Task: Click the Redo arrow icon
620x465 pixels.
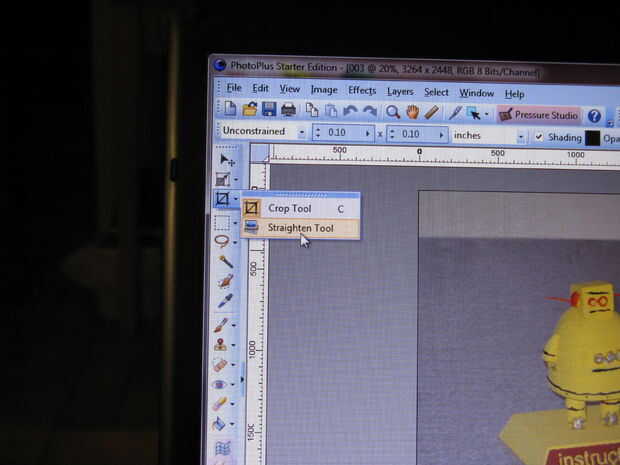Action: 370,112
